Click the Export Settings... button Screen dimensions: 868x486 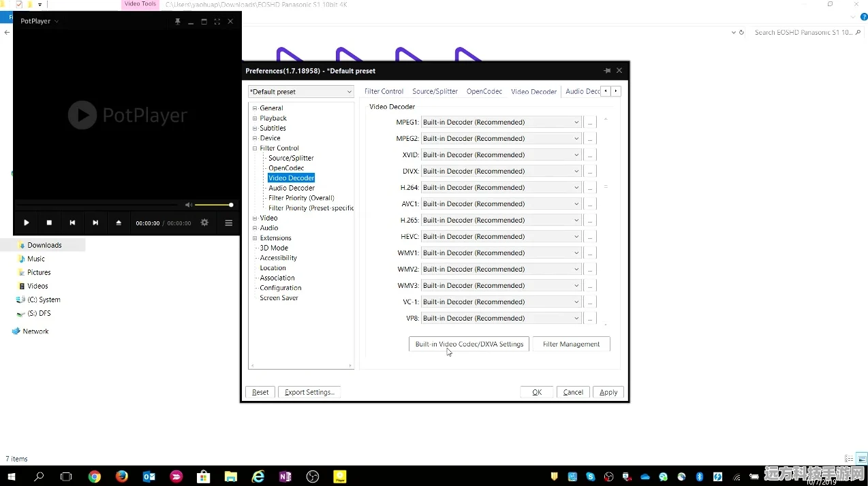309,392
